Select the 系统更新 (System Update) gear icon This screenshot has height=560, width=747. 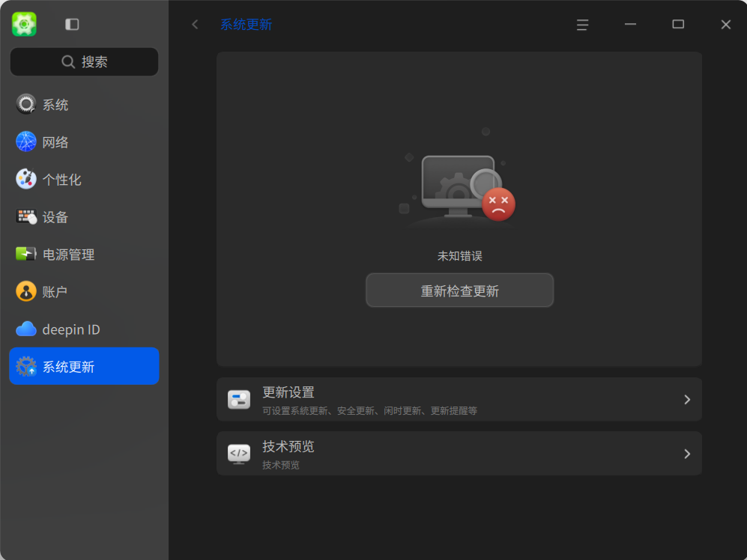pos(25,366)
